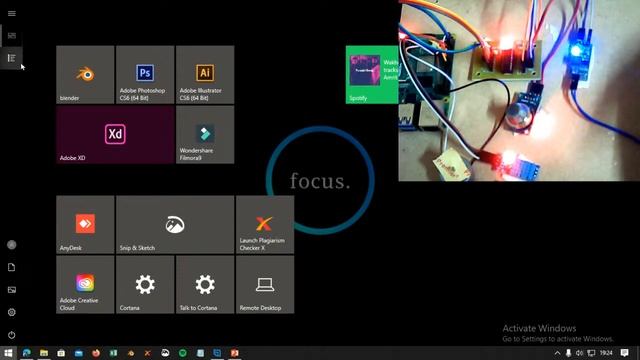Open the Talk to Cortana tile
Viewport: 640px width, 360px height.
click(205, 284)
